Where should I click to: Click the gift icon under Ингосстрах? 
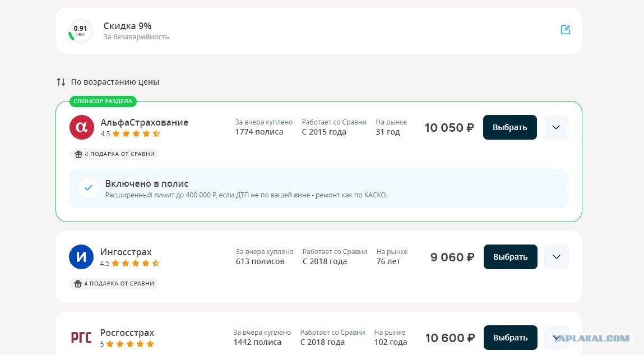(x=77, y=284)
